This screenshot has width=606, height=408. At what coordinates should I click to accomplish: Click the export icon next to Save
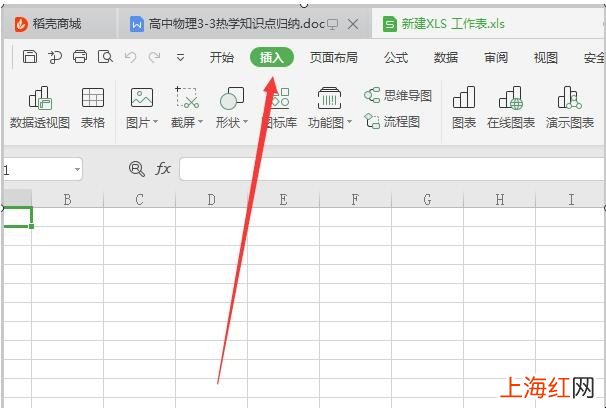55,57
